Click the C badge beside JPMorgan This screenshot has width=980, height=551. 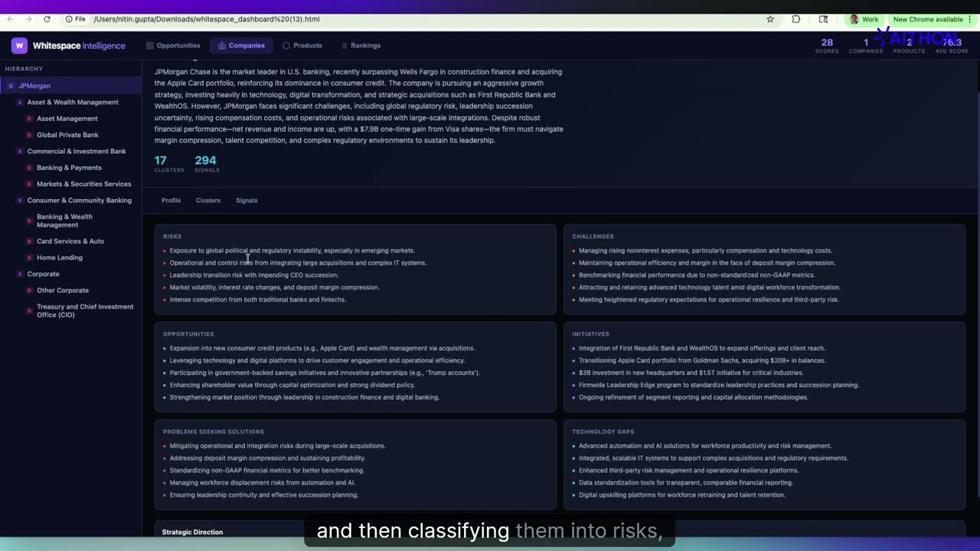[11, 86]
